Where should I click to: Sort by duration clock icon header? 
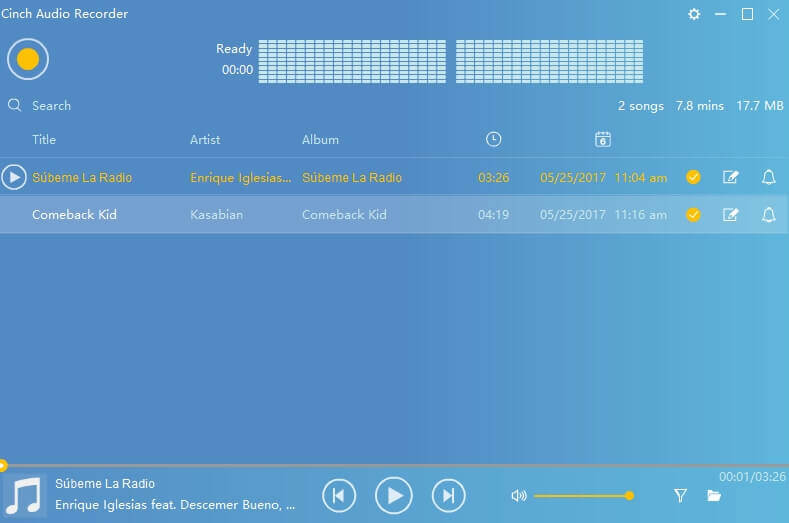pos(494,139)
